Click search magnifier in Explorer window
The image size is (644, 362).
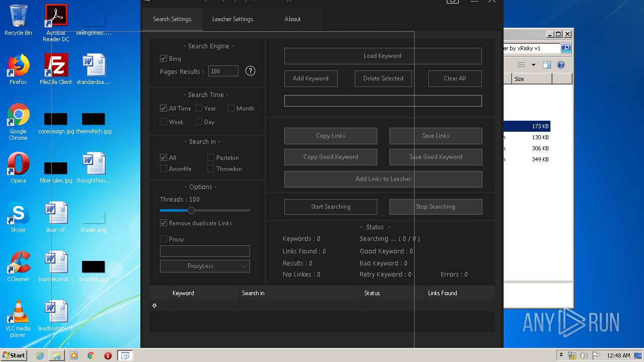tap(566, 48)
